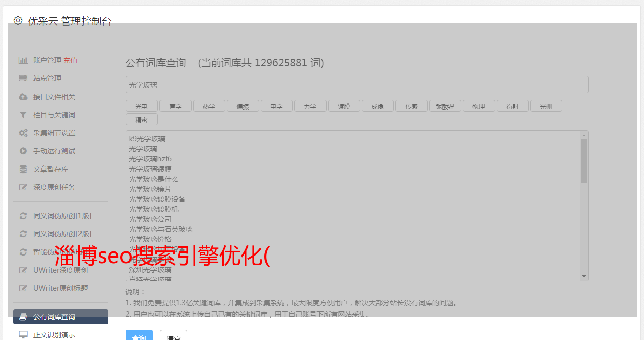Open the 正文识别演示 menu item
Image resolution: width=644 pixels, height=340 pixels.
point(60,334)
